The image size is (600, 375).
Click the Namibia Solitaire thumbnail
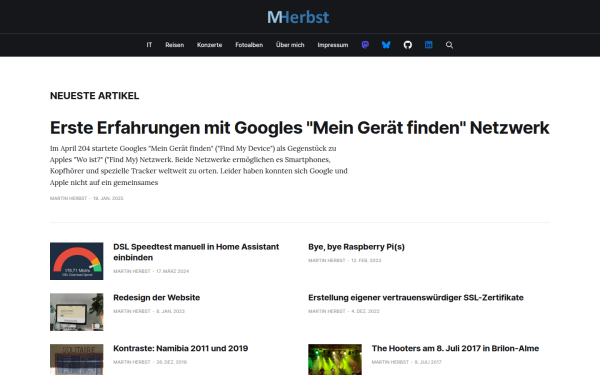[x=77, y=359]
